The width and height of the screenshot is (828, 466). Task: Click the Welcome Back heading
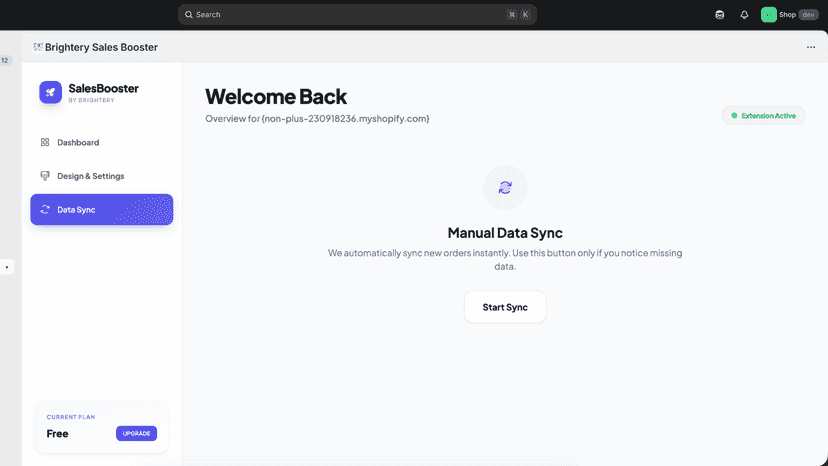(x=276, y=97)
